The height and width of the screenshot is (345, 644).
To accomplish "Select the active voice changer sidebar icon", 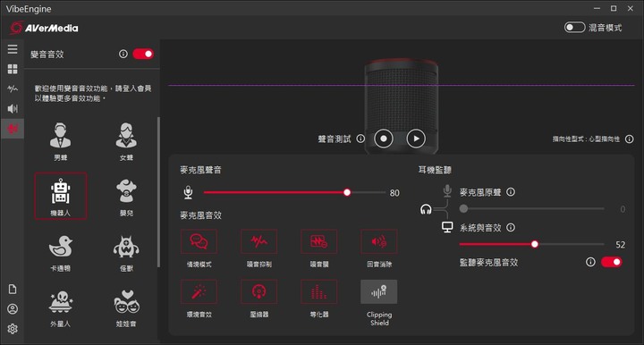I will click(x=13, y=129).
